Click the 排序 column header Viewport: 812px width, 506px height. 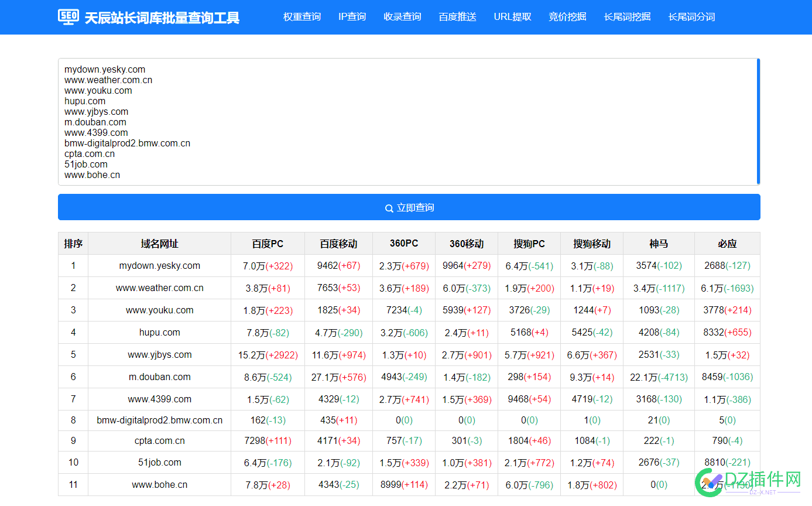[x=73, y=244]
